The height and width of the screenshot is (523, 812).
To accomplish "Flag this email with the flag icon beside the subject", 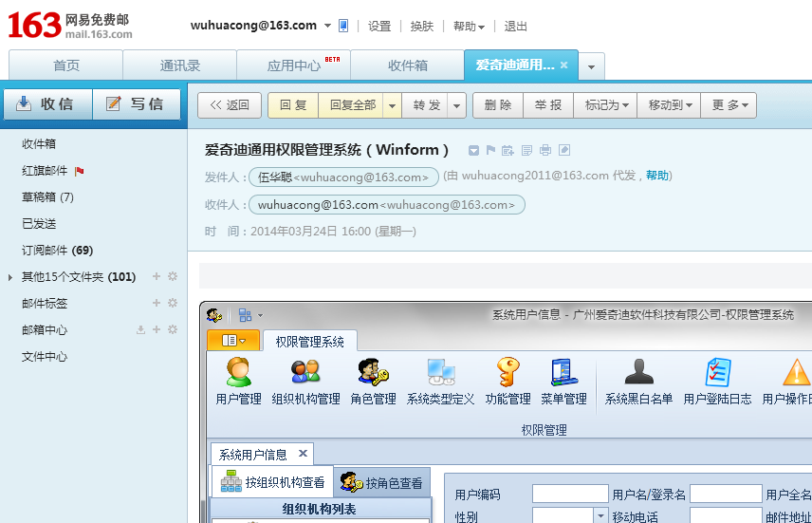I will 490,150.
